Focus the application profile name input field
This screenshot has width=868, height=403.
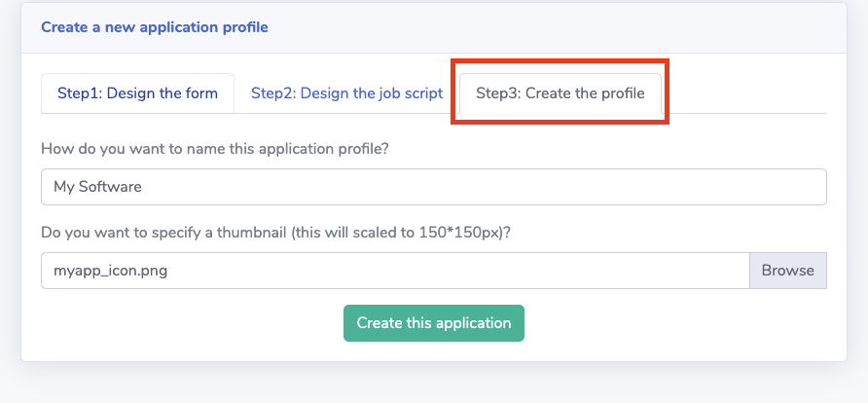coord(433,187)
